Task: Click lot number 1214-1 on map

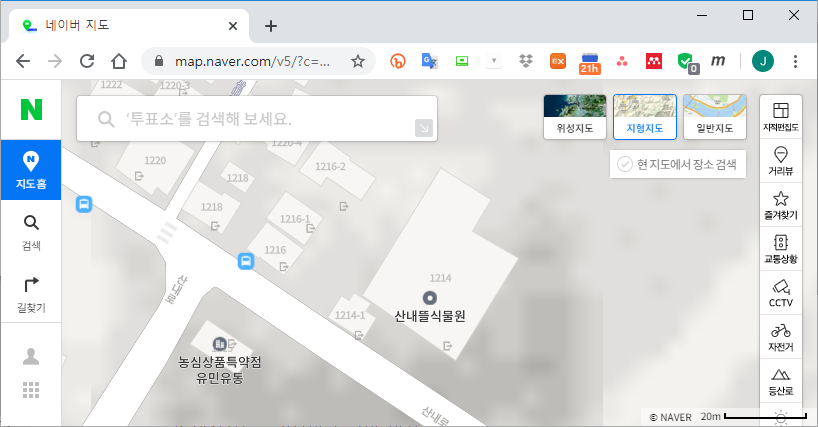Action: point(350,315)
